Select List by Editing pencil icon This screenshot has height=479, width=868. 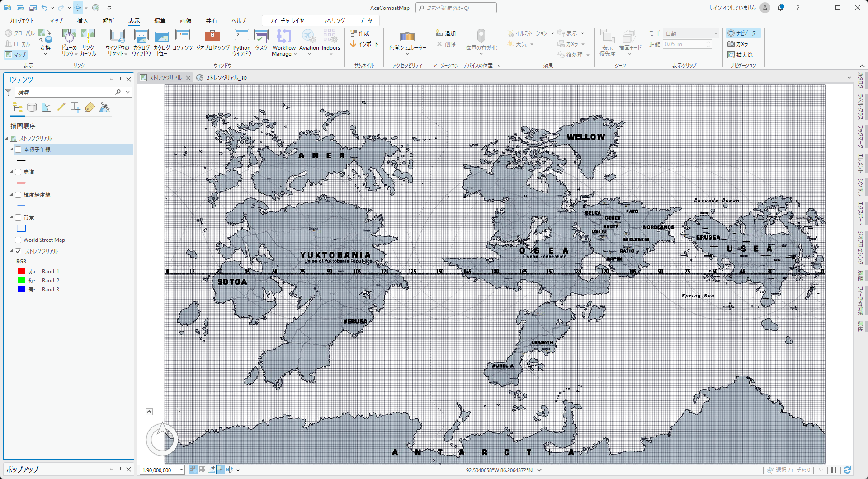(x=61, y=107)
